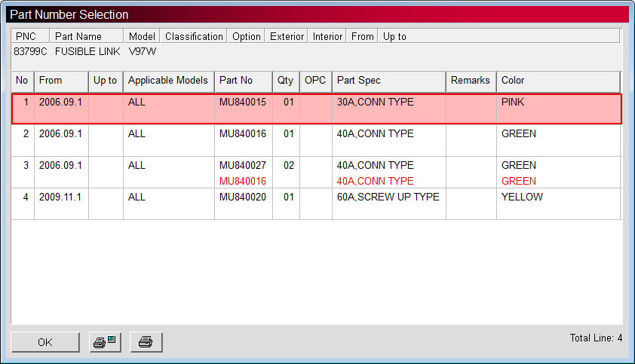The height and width of the screenshot is (364, 635).
Task: Click the Up to column header in table
Action: click(106, 81)
